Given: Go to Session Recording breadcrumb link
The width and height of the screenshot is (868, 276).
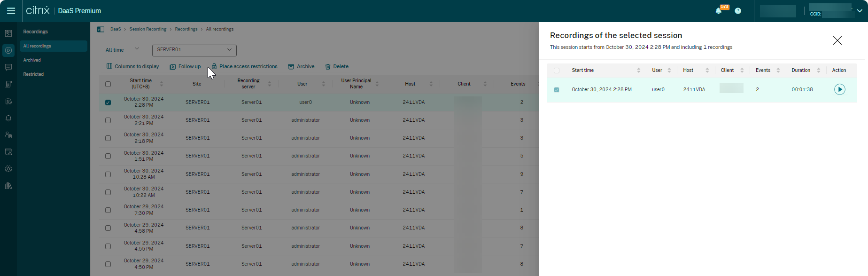Looking at the screenshot, I should (x=147, y=29).
